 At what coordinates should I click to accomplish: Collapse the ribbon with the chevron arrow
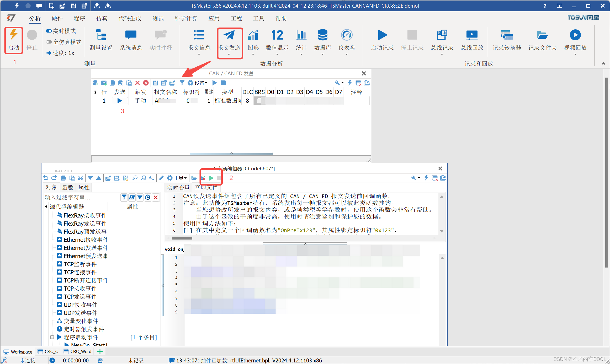pyautogui.click(x=603, y=64)
